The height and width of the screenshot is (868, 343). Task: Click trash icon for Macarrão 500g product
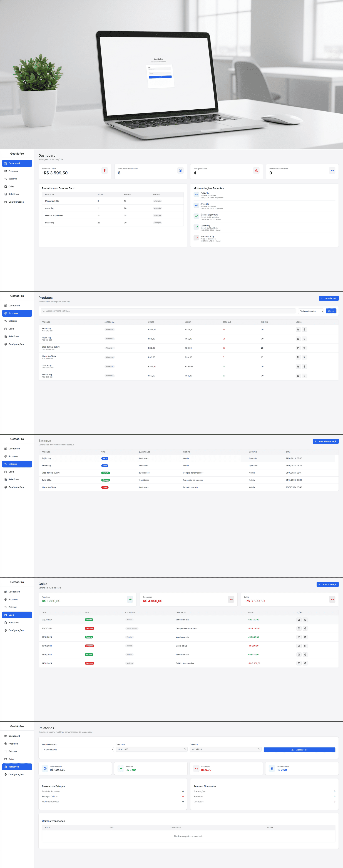click(304, 357)
